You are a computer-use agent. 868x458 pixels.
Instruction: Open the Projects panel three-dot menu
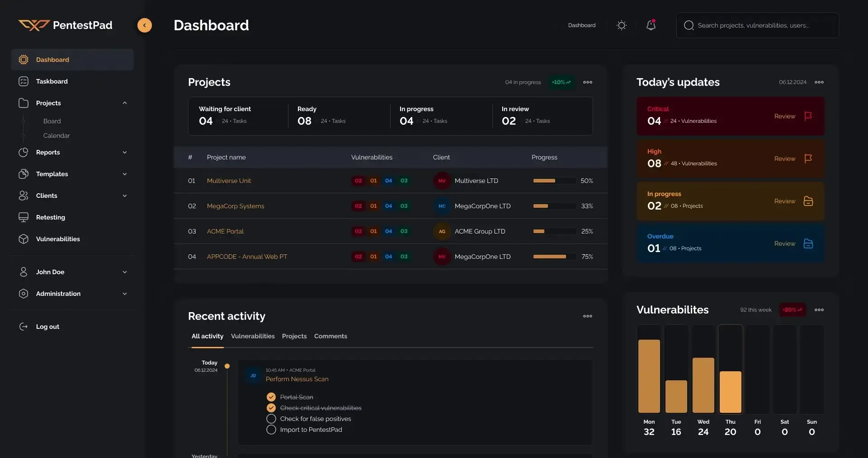[x=588, y=82]
